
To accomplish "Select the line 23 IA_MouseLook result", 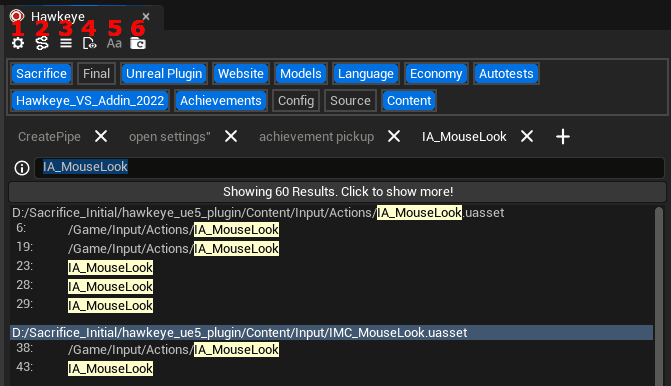I will 110,268.
